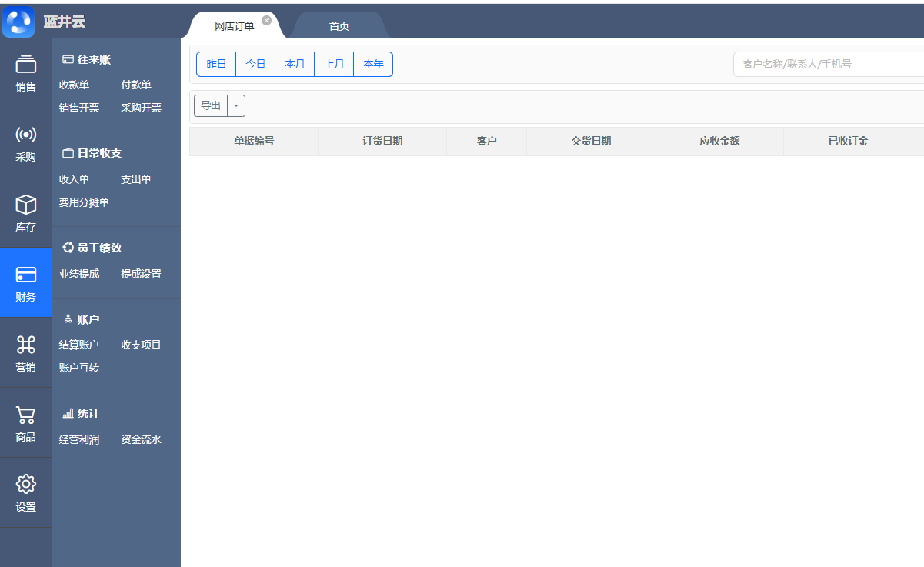Click the 单据编号 column header
924x567 pixels.
pos(254,142)
